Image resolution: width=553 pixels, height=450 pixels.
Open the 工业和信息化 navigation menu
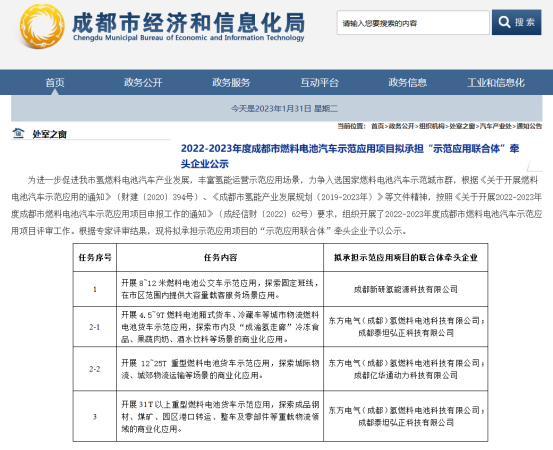(x=496, y=83)
